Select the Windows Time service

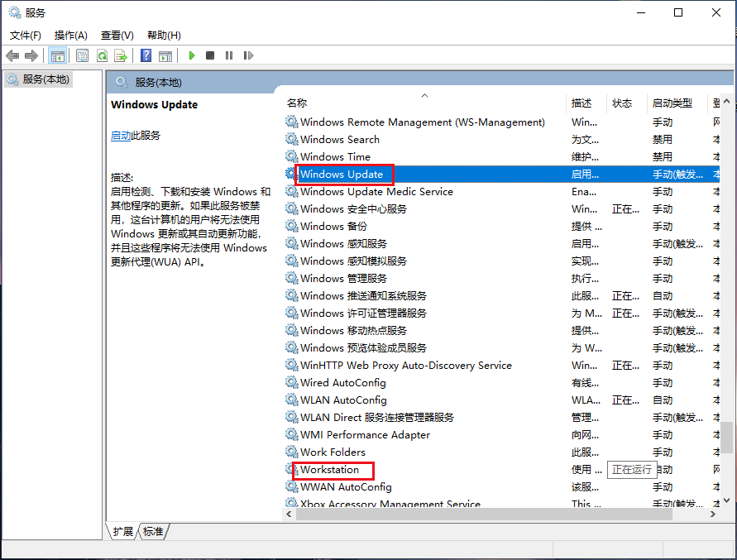click(501, 157)
